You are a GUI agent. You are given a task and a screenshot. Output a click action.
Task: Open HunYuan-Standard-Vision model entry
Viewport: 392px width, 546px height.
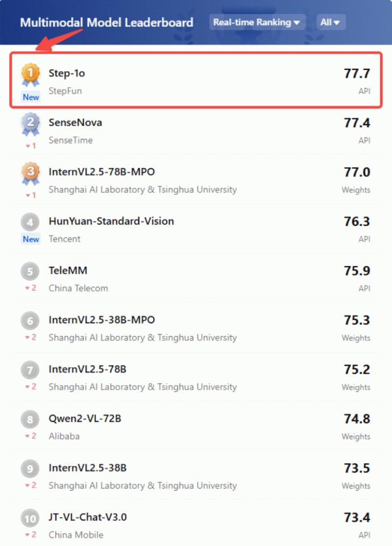196,230
